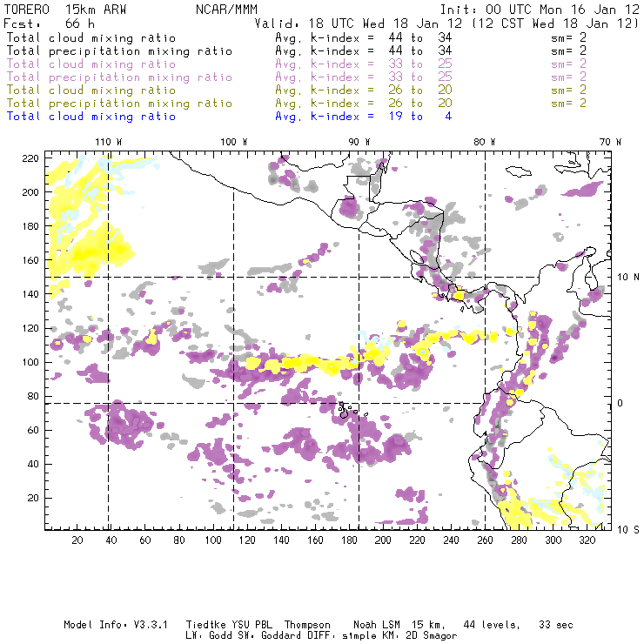Screen dimensions: 644x644
Task: Click the "200" value on the vertical axis
Action: (x=30, y=192)
